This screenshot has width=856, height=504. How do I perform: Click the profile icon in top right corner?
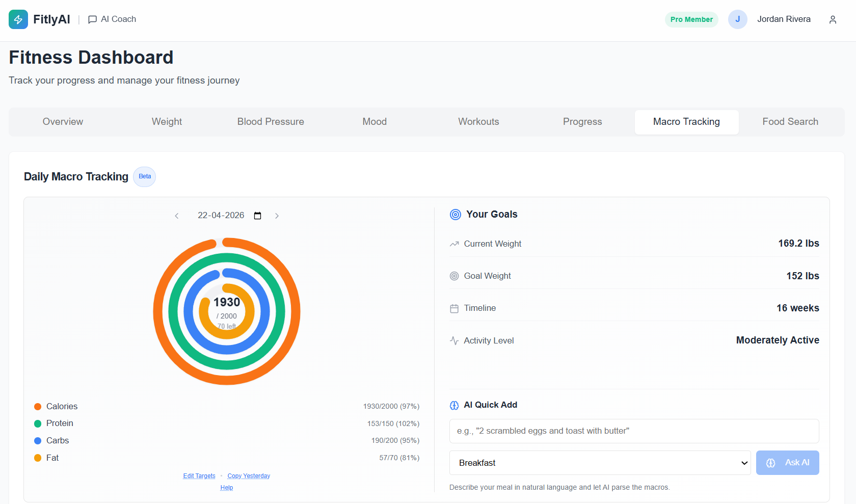click(x=833, y=19)
